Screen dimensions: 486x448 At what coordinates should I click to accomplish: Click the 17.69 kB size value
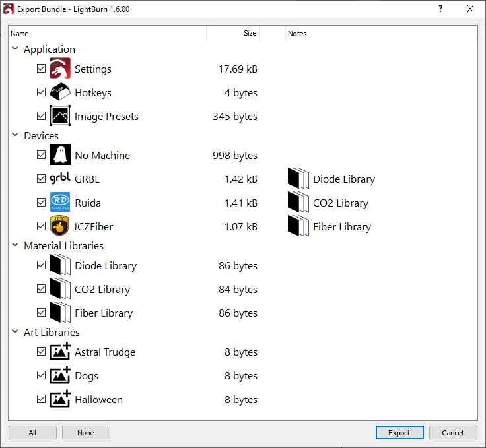pyautogui.click(x=238, y=69)
